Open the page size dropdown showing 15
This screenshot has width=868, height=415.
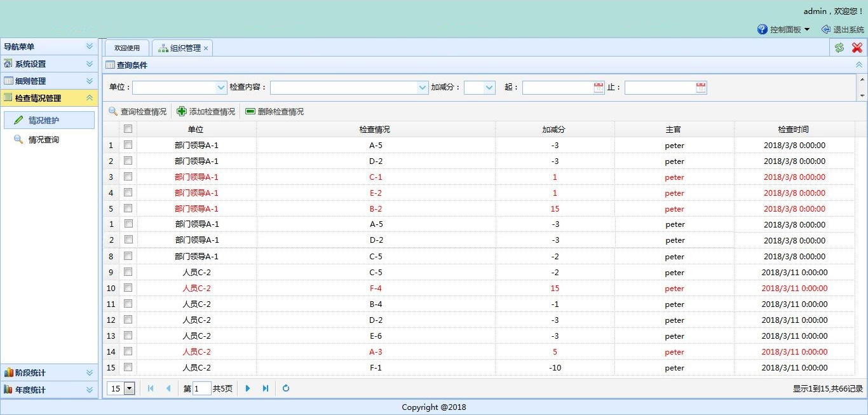(130, 388)
